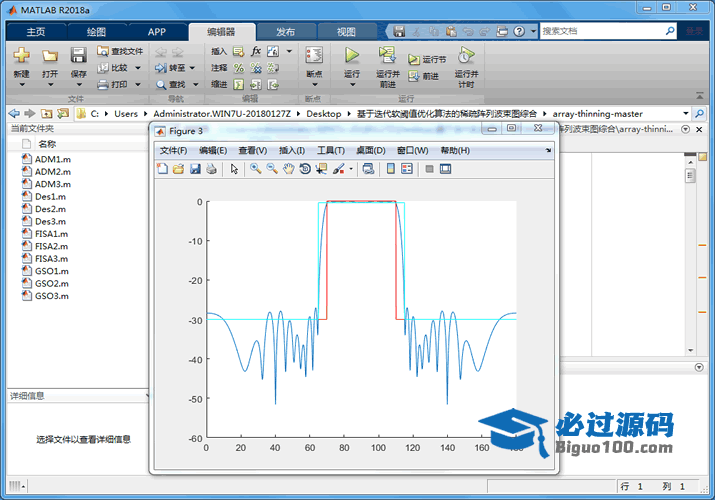Click Find (查找) magnifier in ribbon
Viewport: 715px width, 500px height.
tap(171, 84)
